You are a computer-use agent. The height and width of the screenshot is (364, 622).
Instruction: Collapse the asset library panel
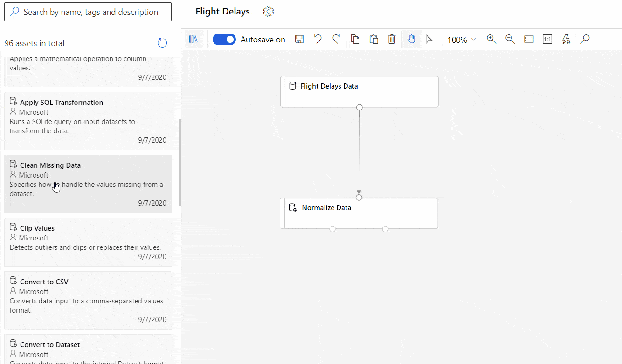[x=194, y=39]
